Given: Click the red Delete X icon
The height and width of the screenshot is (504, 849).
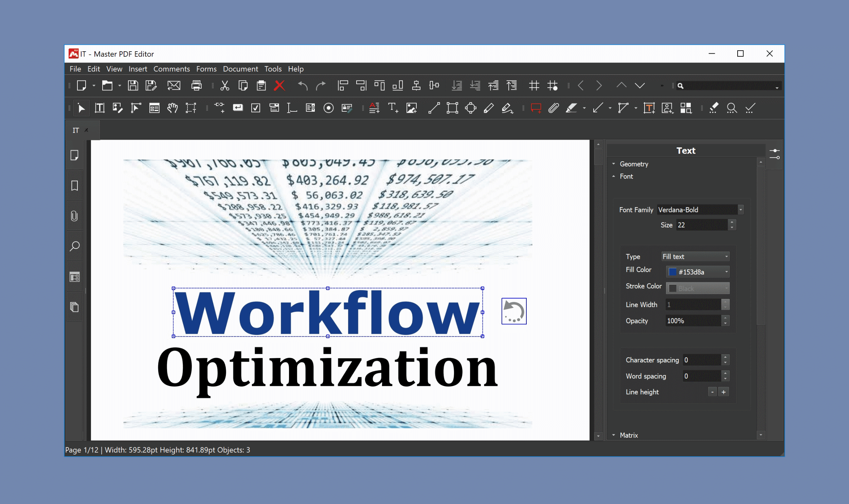Looking at the screenshot, I should coord(279,86).
